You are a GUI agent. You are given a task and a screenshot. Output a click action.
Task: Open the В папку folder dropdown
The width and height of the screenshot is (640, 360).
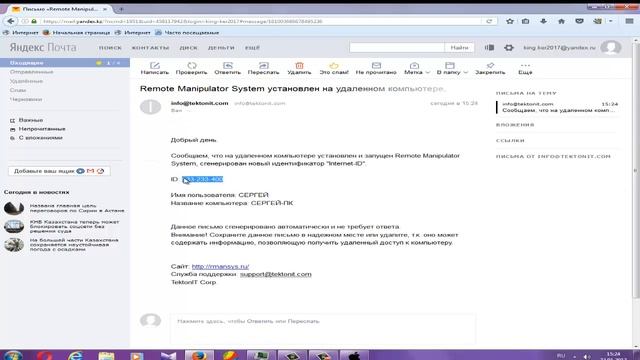(x=452, y=68)
